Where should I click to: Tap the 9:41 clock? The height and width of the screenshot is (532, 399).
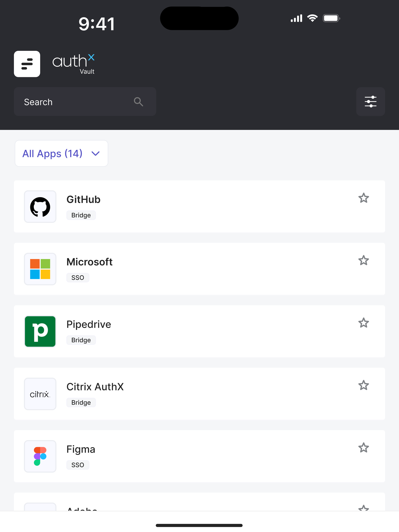(97, 24)
